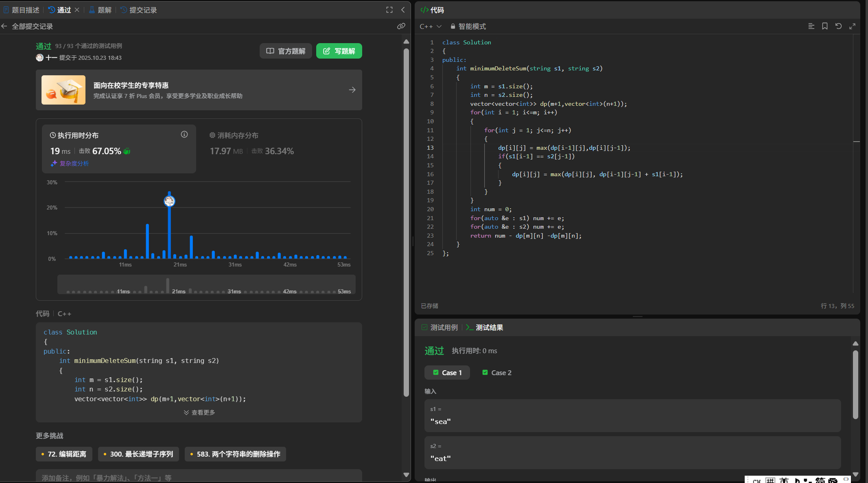The image size is (868, 483).
Task: Open student discount banner arrow
Action: pos(352,90)
